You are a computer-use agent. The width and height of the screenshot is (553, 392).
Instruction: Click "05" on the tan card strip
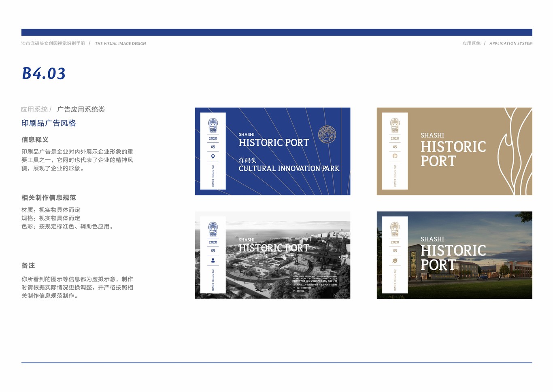pyautogui.click(x=395, y=147)
